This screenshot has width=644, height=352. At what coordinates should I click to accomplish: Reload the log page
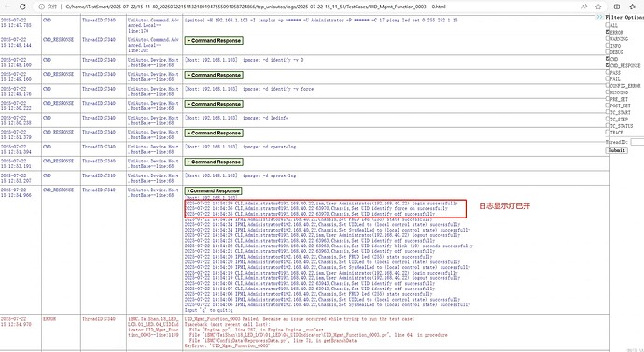pos(22,7)
